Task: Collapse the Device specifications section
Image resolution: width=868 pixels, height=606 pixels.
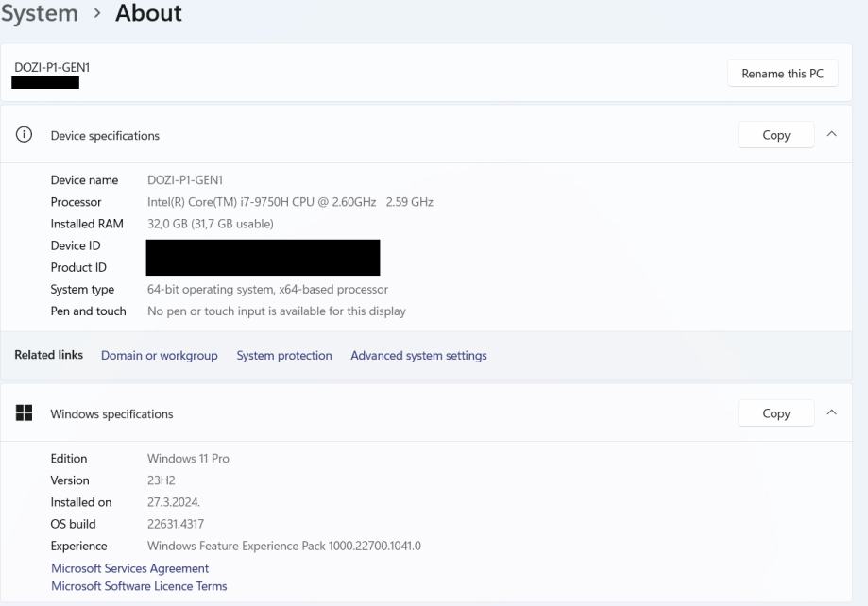Action: (831, 134)
